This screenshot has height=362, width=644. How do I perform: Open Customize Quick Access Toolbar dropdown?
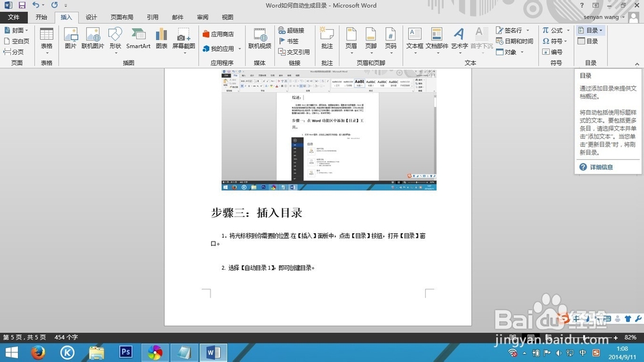tap(66, 5)
